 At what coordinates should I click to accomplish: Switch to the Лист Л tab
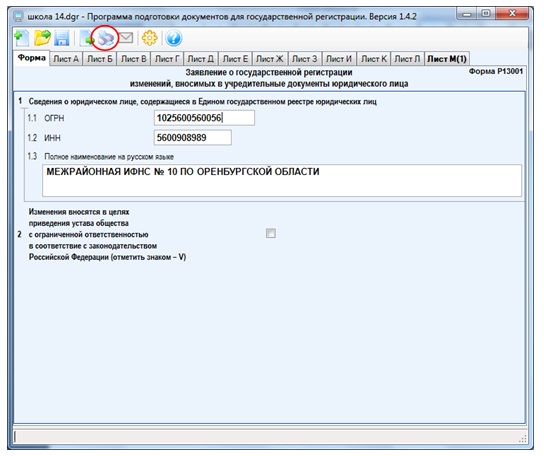(x=407, y=59)
